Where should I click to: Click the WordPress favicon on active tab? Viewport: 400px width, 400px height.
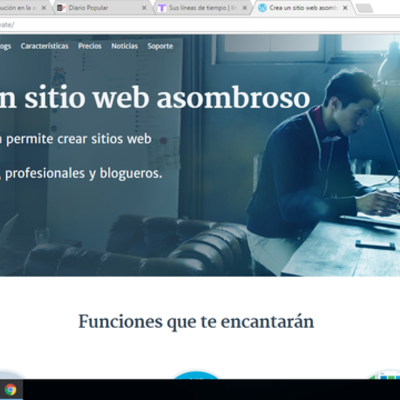(263, 8)
